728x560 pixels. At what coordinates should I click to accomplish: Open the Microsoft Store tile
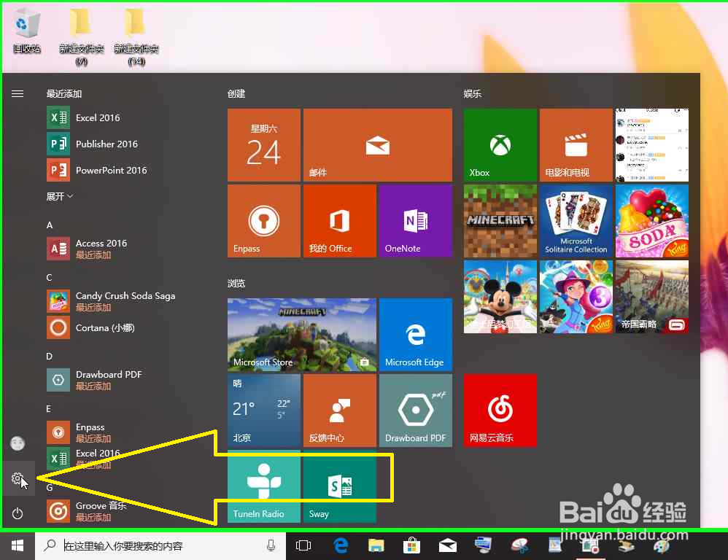point(302,335)
